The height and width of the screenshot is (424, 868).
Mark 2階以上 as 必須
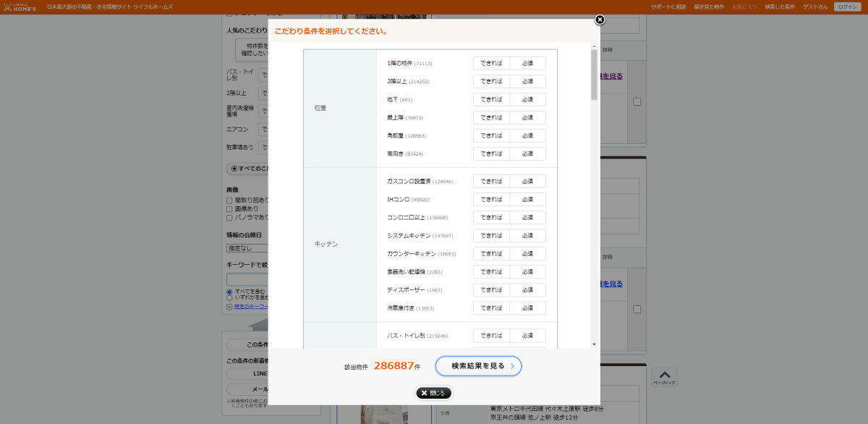point(528,82)
